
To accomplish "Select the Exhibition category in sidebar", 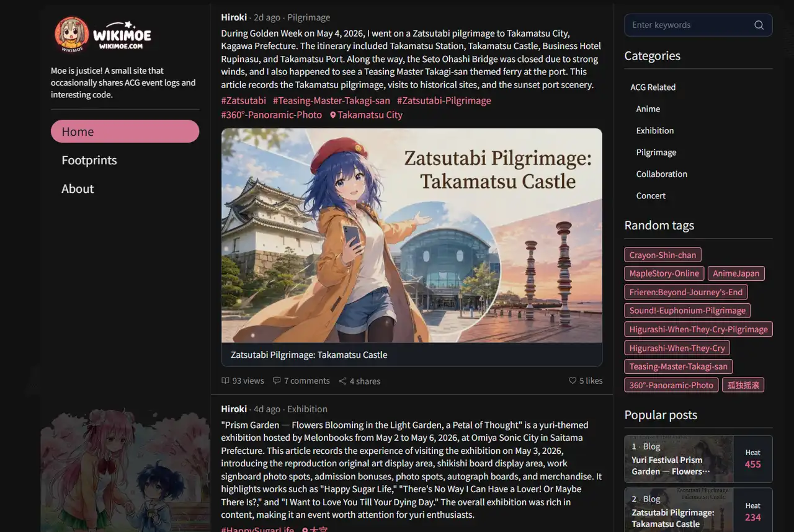I will [x=654, y=130].
